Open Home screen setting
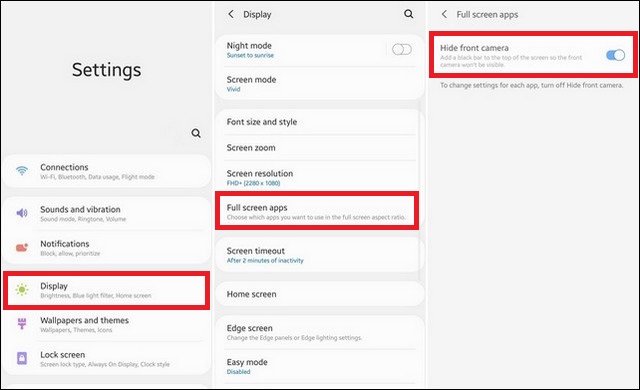Screen dimensions: 640x390 coord(319,294)
